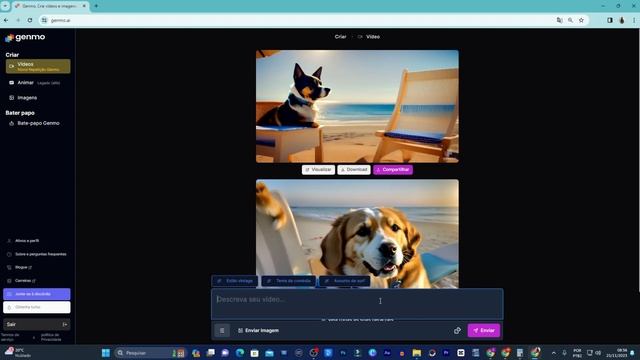Open a new browser tab
Screen dimensions: 640x360
(96, 6)
